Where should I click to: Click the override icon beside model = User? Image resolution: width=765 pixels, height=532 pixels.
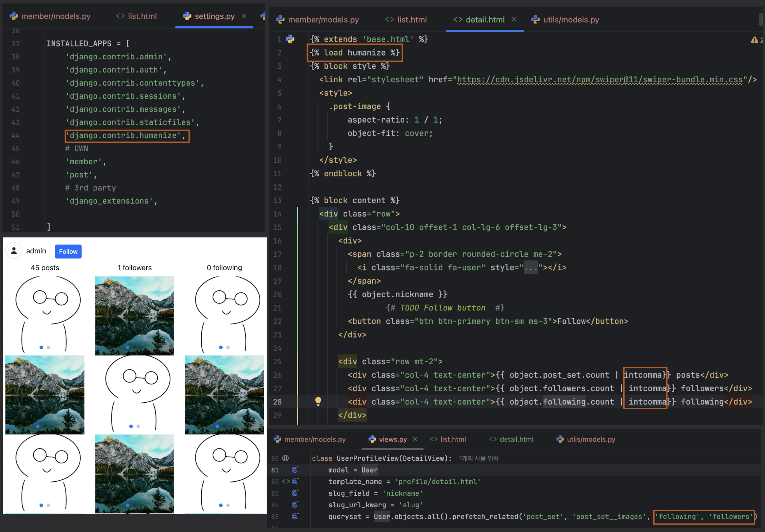295,470
